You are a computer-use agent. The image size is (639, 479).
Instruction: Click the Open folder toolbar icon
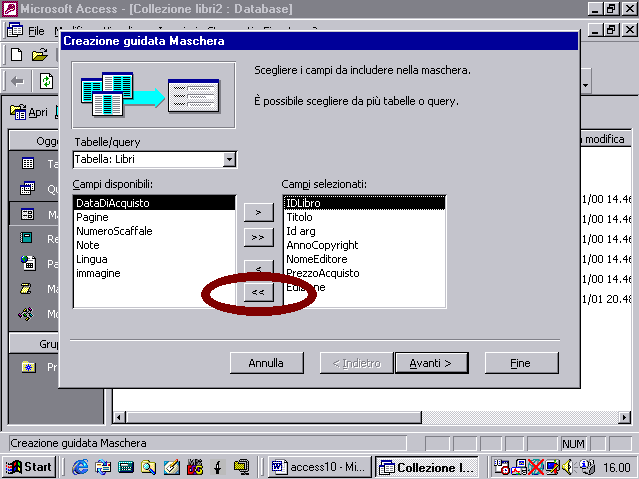[40, 55]
